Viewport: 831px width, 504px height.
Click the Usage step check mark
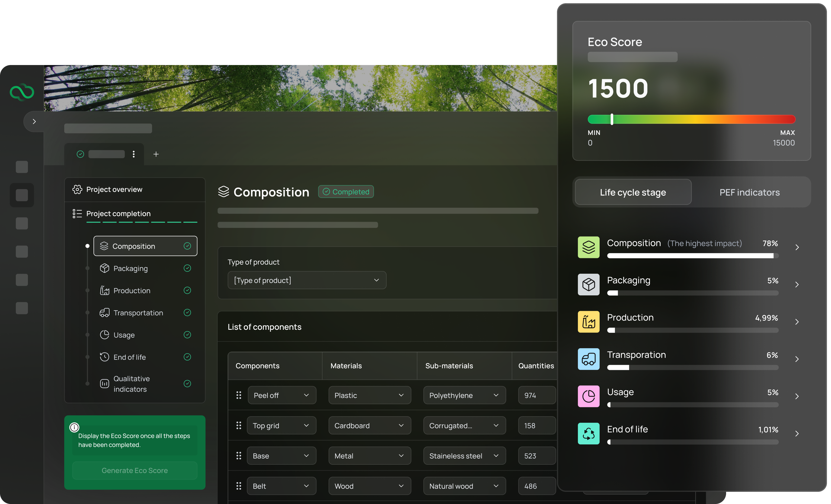click(187, 335)
